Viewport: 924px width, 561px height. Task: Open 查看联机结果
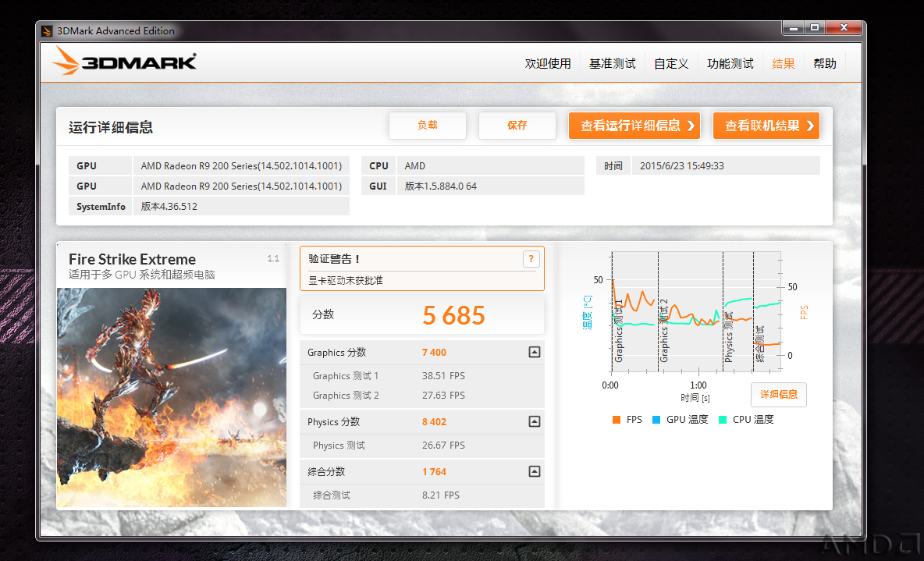tap(766, 126)
